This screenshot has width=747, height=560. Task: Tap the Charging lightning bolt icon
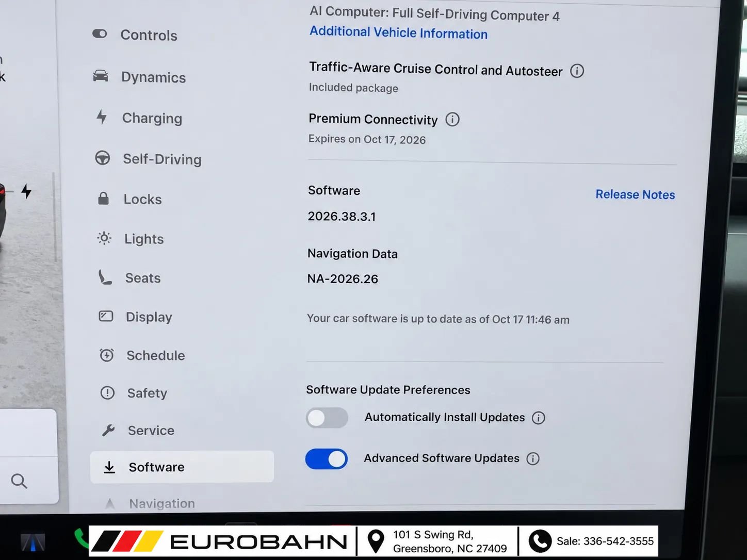point(102,117)
